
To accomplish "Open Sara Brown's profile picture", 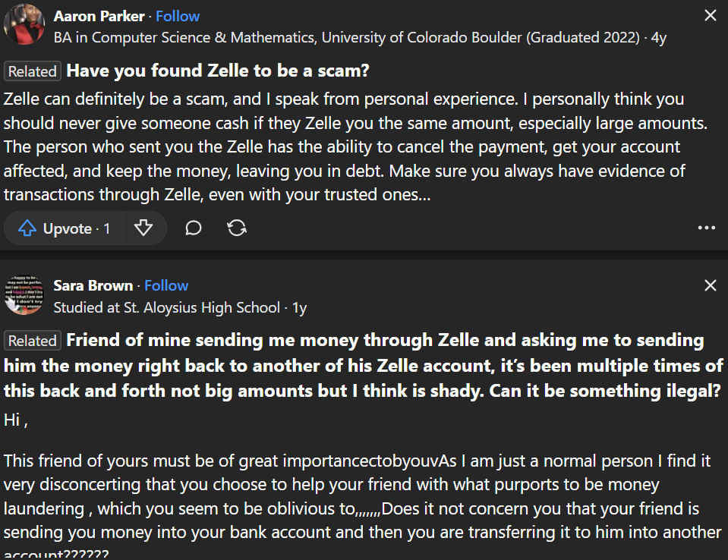I will [x=24, y=294].
